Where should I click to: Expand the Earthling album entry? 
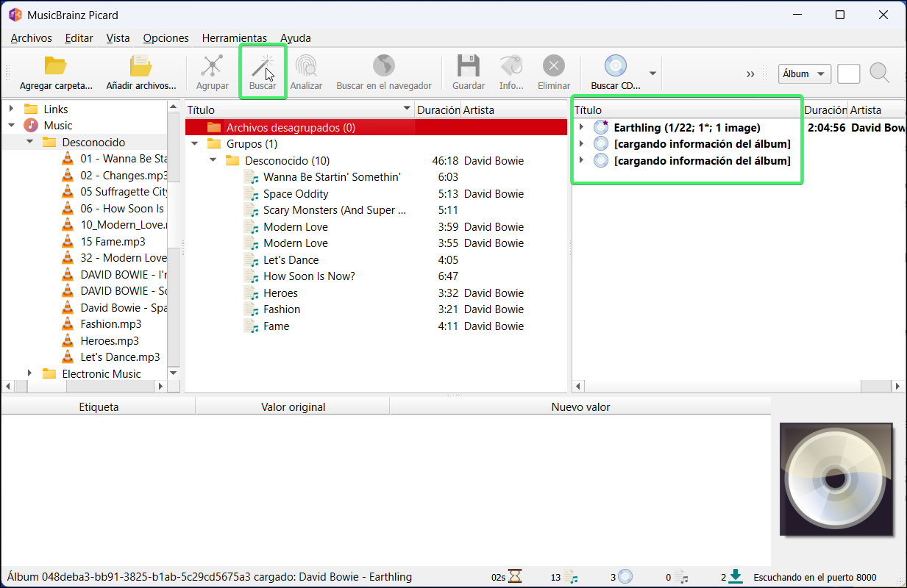(581, 127)
